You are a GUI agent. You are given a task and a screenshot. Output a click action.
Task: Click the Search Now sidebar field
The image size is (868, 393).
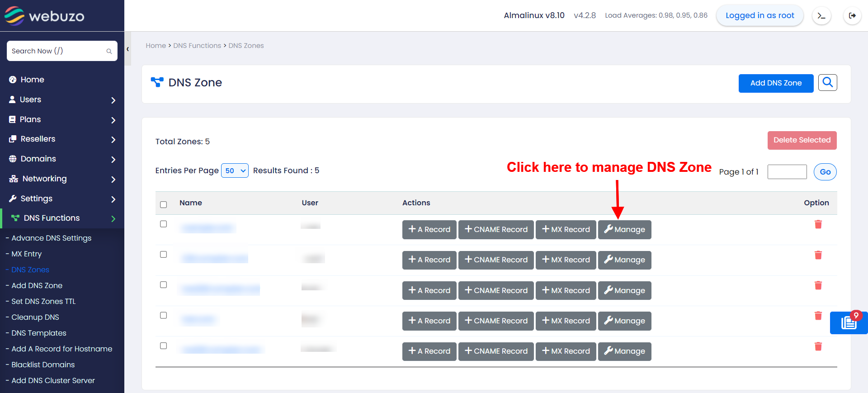point(62,51)
